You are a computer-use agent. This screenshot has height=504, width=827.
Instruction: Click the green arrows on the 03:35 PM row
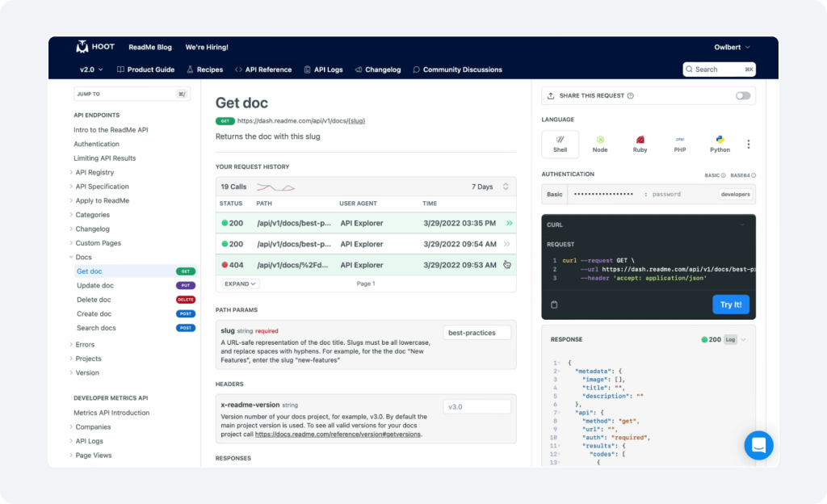pos(509,223)
